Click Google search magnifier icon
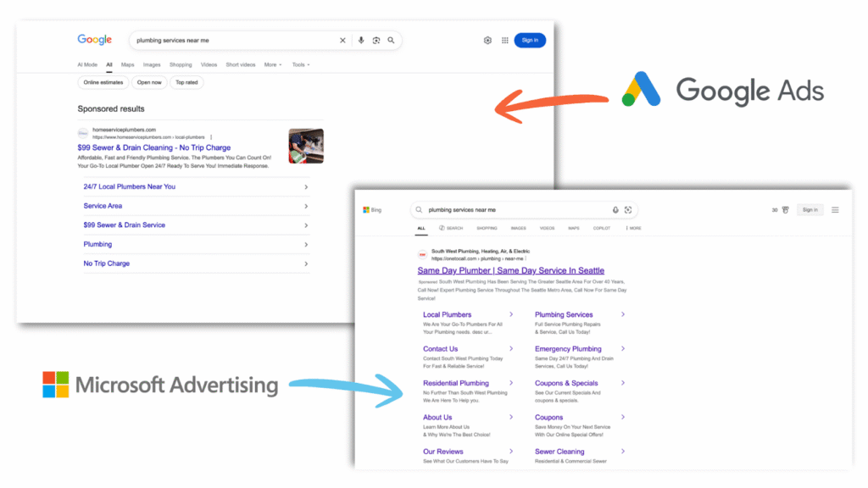This screenshot has height=488, width=868. [392, 41]
